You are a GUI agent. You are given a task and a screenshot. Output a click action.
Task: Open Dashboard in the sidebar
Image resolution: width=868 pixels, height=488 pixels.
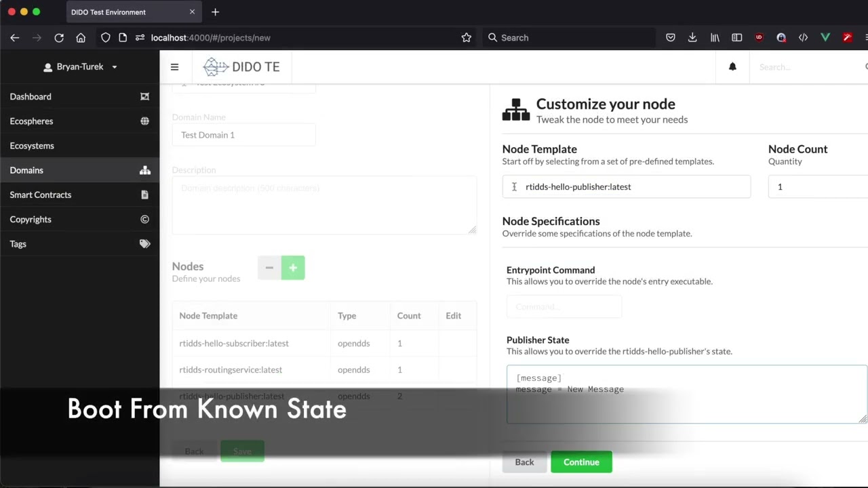click(x=80, y=97)
